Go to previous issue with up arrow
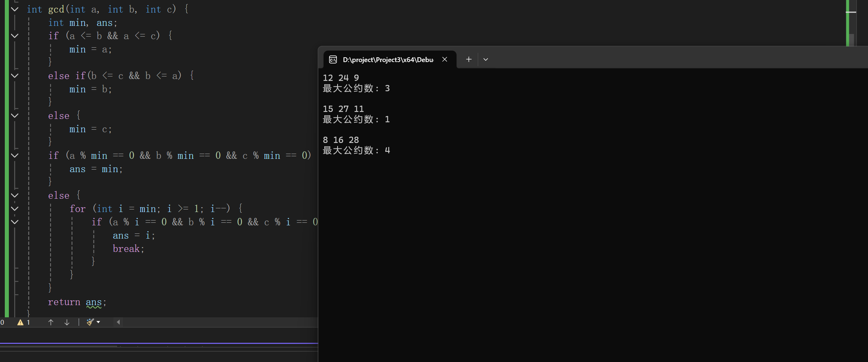Viewport: 868px width, 362px height. pyautogui.click(x=51, y=322)
